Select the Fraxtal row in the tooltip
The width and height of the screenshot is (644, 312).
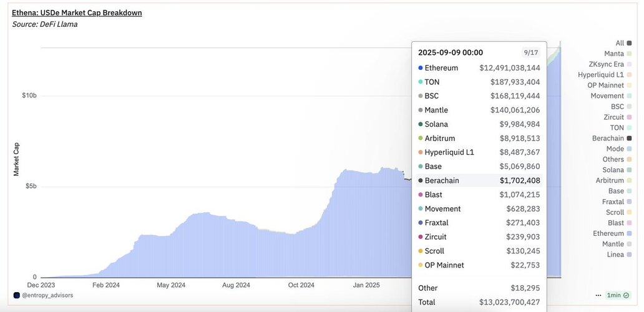coord(479,223)
